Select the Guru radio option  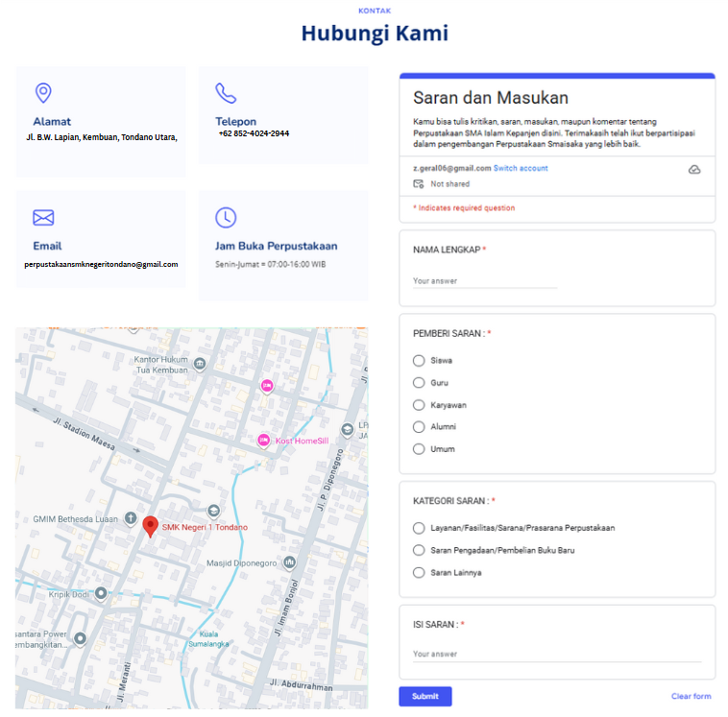[x=419, y=383]
